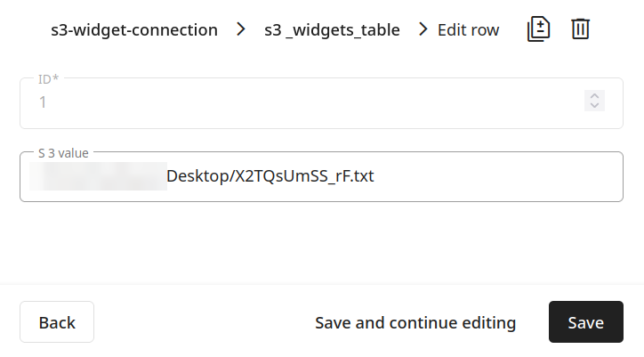
Task: Open s3-widget-connection breadcrumb
Action: pos(134,29)
